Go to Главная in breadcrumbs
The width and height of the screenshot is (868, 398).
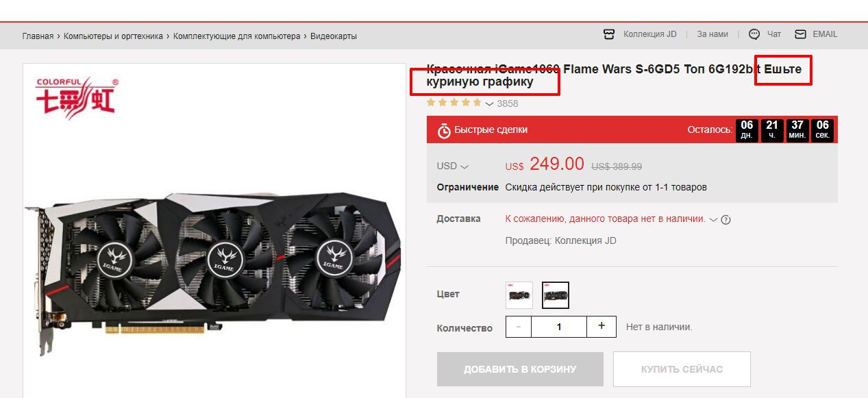pos(38,36)
